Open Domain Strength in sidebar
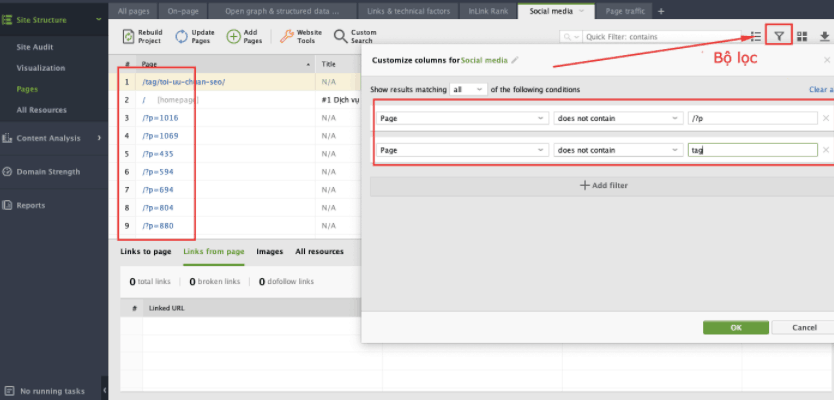The image size is (834, 400). pos(48,172)
